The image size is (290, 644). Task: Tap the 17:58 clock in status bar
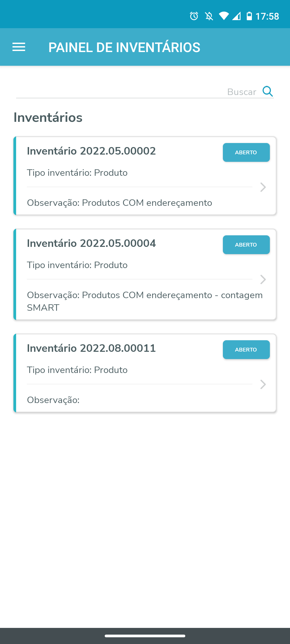coord(267,16)
